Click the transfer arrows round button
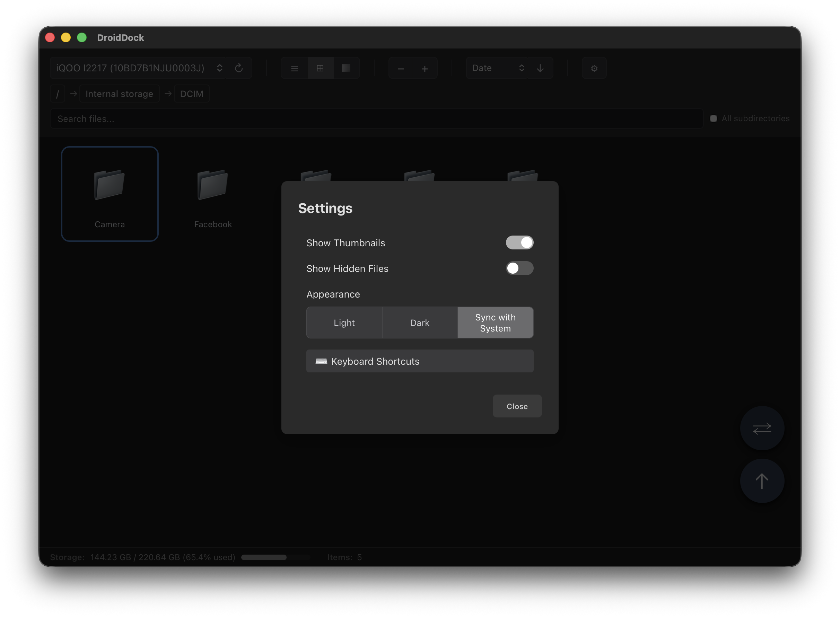This screenshot has height=618, width=840. tap(762, 428)
